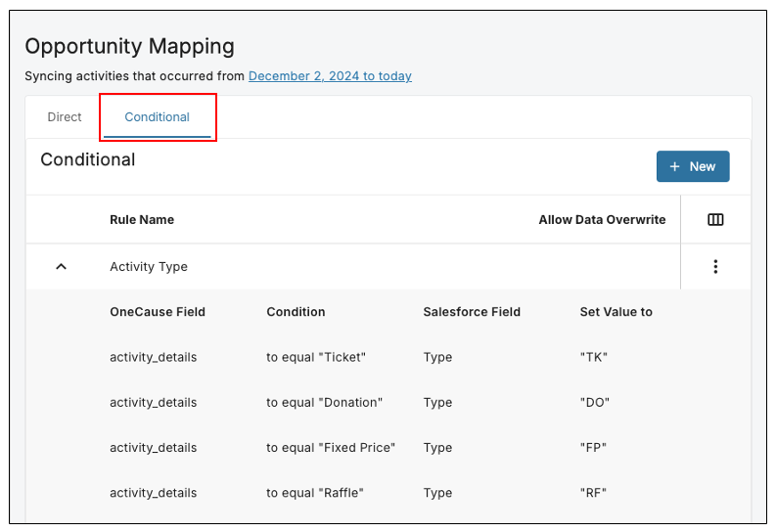Click Allow Data Overwrite column header
The height and width of the screenshot is (532, 776).
click(x=602, y=219)
